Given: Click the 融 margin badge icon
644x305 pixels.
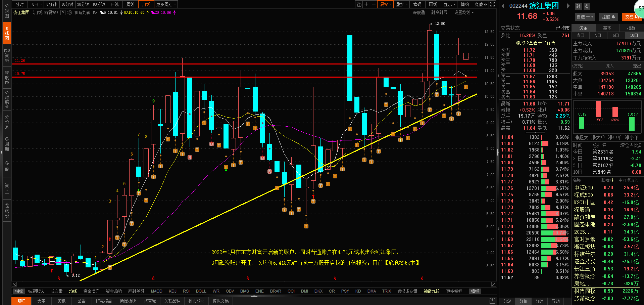Looking at the screenshot, I should pyautogui.click(x=578, y=6).
